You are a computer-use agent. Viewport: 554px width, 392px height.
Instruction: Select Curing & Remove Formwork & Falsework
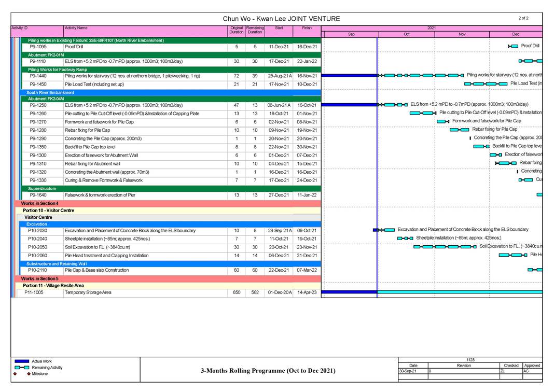(104, 180)
